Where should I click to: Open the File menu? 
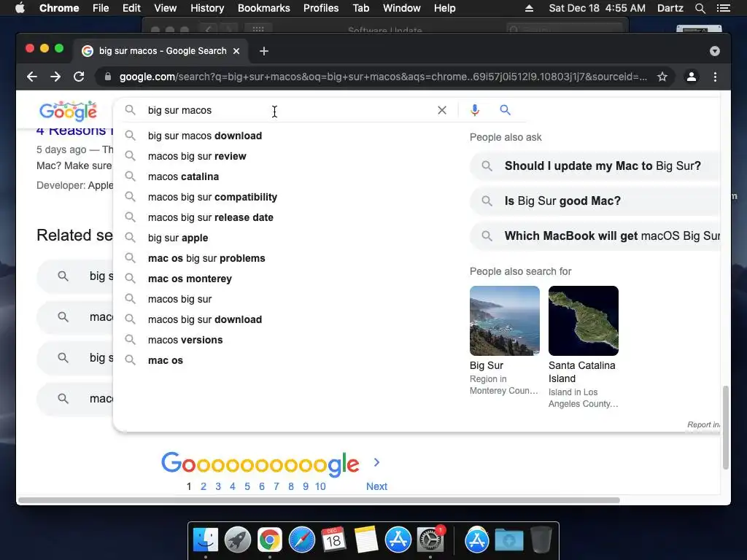101,8
